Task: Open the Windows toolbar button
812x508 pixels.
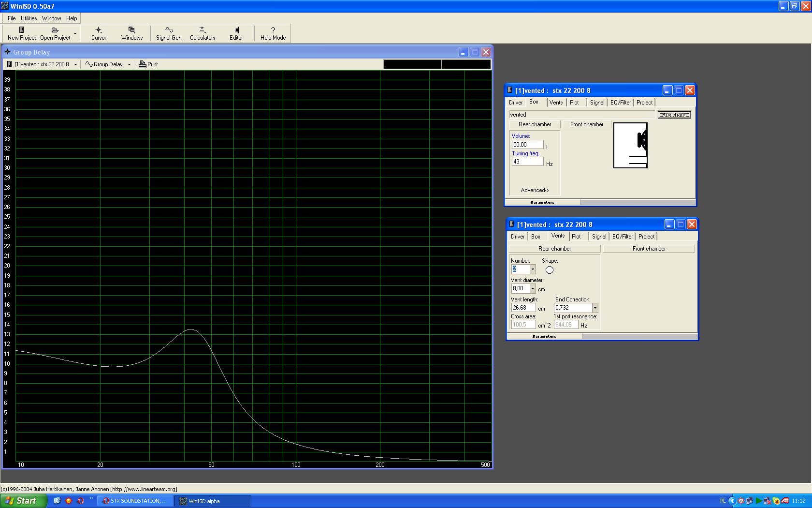Action: coord(132,33)
